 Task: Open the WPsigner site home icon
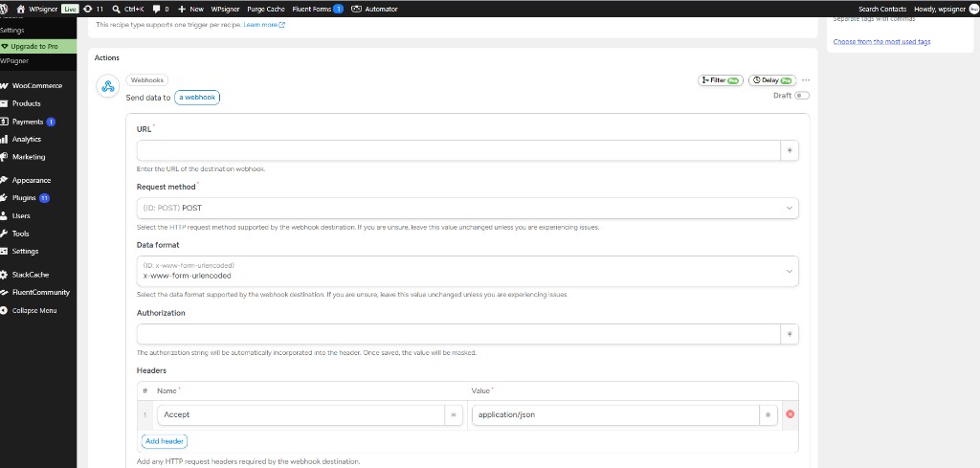pos(21,9)
